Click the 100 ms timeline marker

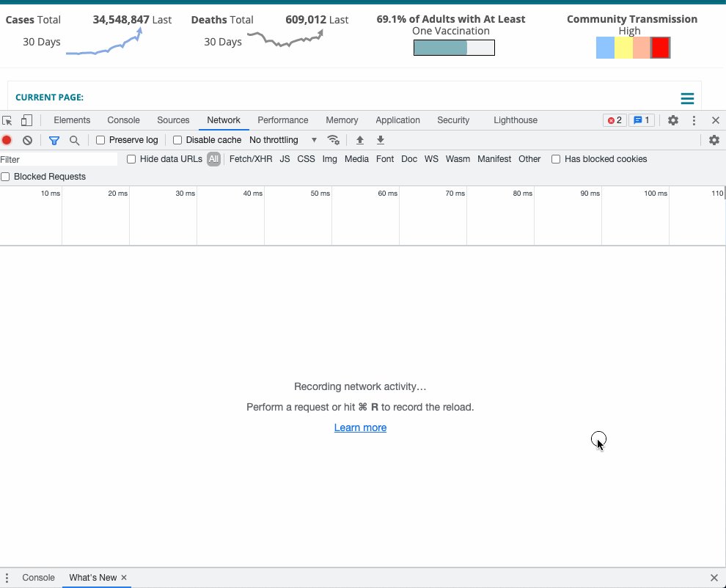tap(656, 194)
